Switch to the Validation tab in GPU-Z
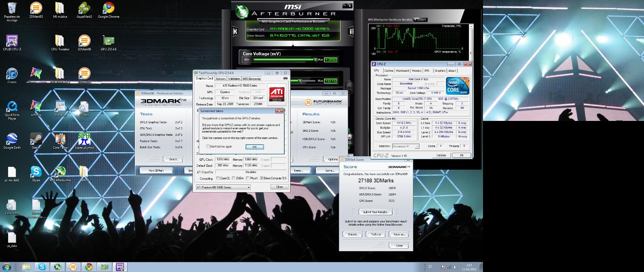This screenshot has height=272, width=644. [x=234, y=79]
